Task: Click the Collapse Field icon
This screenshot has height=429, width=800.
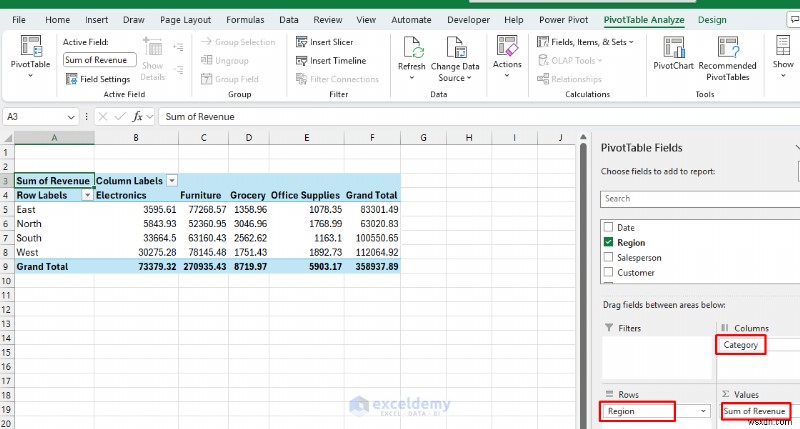Action: click(178, 69)
